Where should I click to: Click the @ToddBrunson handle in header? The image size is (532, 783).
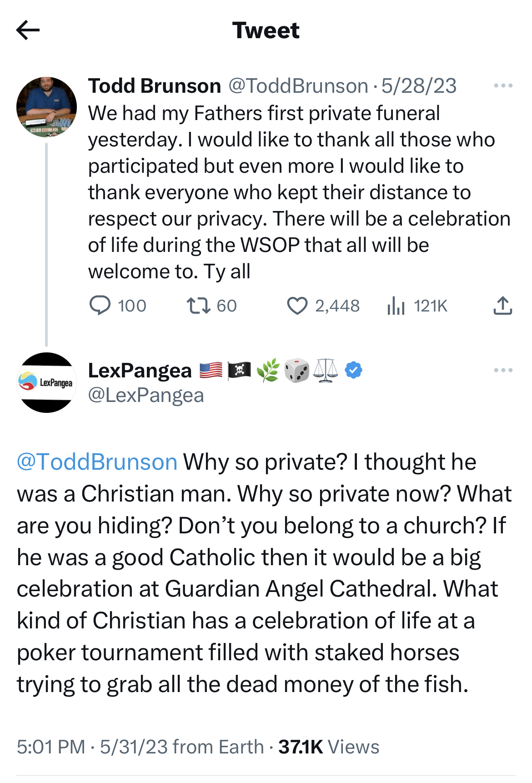298,86
